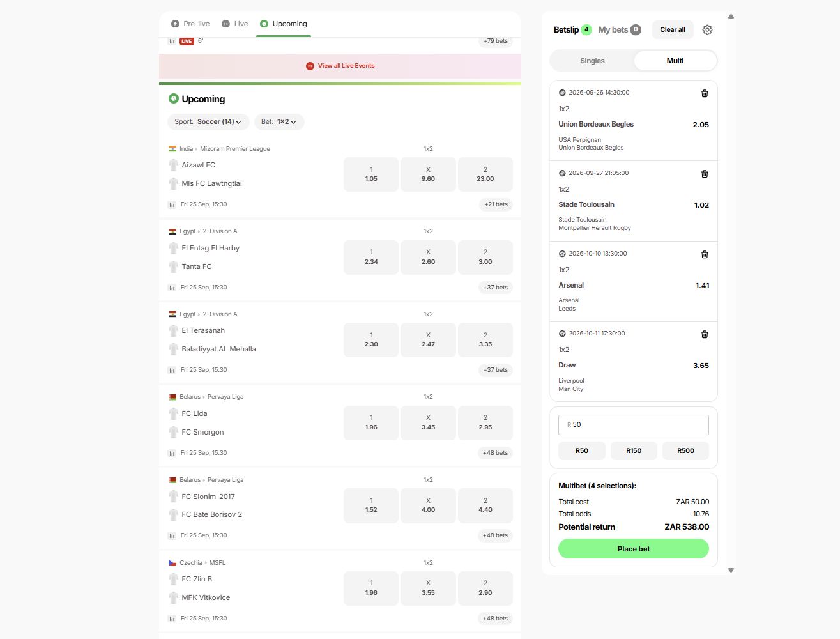Image resolution: width=840 pixels, height=639 pixels.
Task: Switch to the Pre-live tab
Action: (x=190, y=24)
